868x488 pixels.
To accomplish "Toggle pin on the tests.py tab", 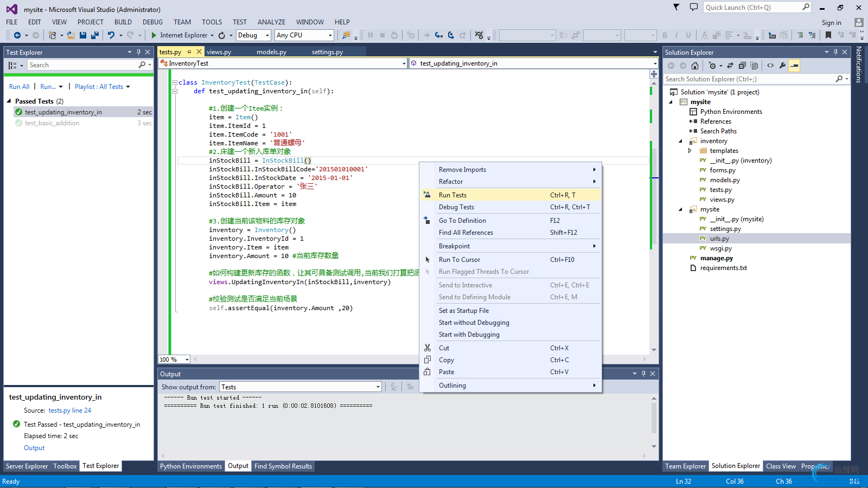I will coord(189,52).
